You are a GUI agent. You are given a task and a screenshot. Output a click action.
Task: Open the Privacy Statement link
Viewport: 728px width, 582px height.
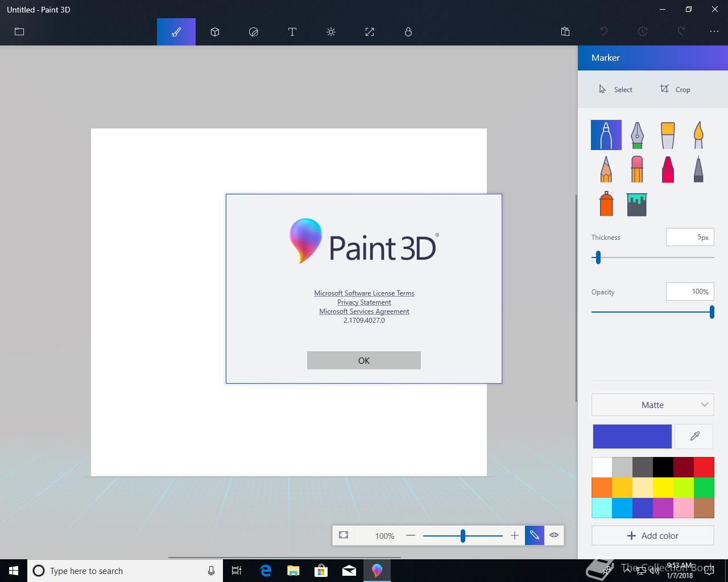pos(364,302)
